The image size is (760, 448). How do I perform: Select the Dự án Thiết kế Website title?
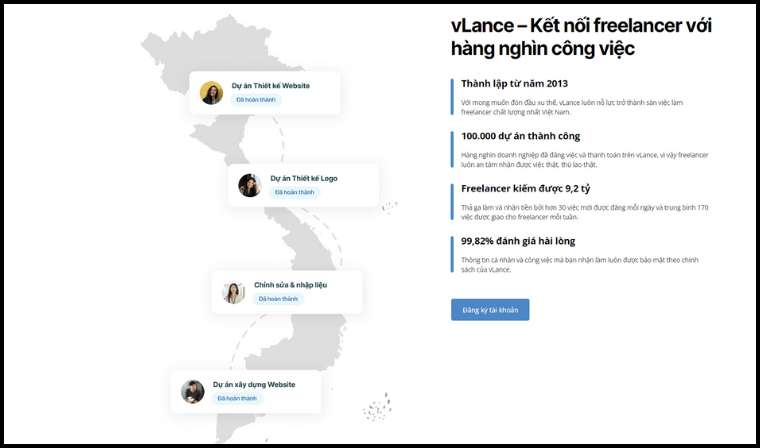coord(270,86)
